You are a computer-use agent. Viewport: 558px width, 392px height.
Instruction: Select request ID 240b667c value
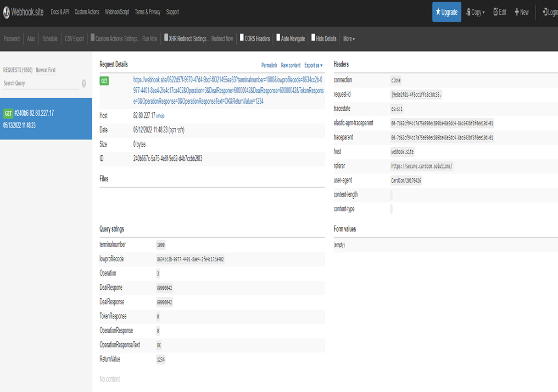[x=168, y=158]
